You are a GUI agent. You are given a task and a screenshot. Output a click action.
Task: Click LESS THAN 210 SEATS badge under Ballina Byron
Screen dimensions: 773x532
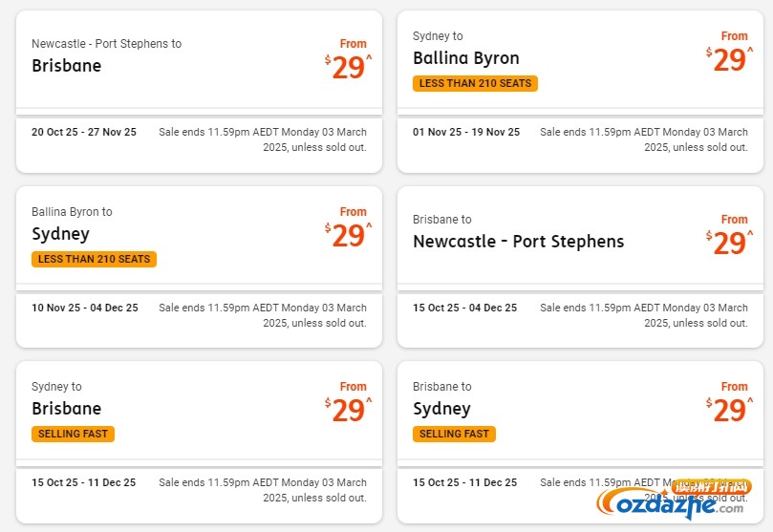coord(475,83)
